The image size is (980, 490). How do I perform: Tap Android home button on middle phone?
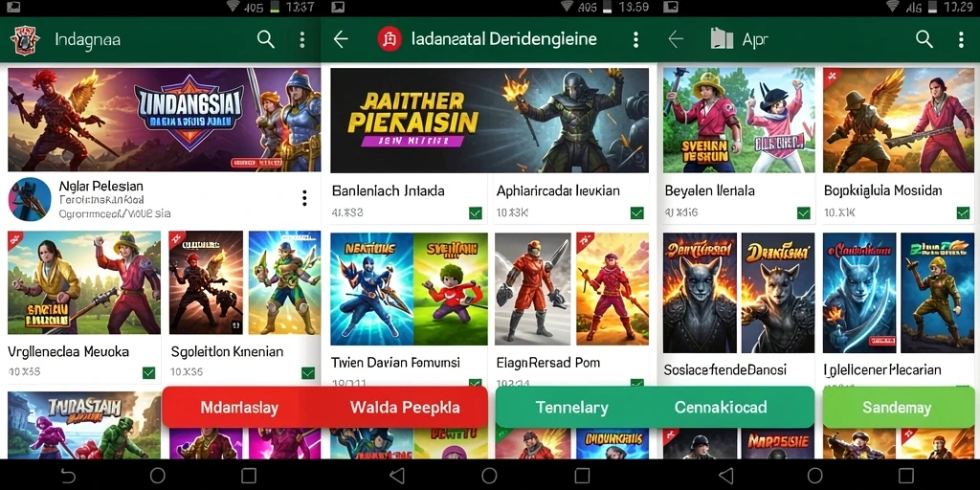pos(489,477)
